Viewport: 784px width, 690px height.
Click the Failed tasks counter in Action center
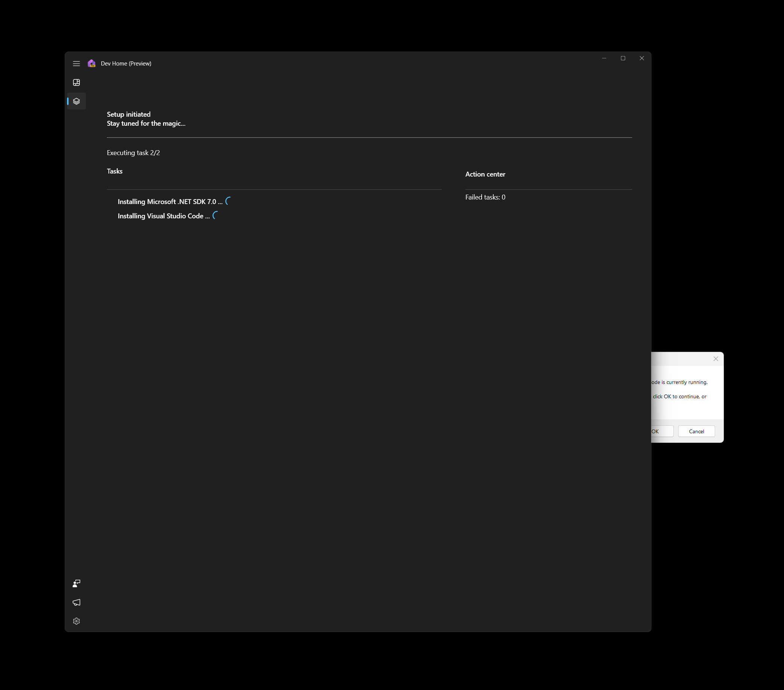coord(485,197)
